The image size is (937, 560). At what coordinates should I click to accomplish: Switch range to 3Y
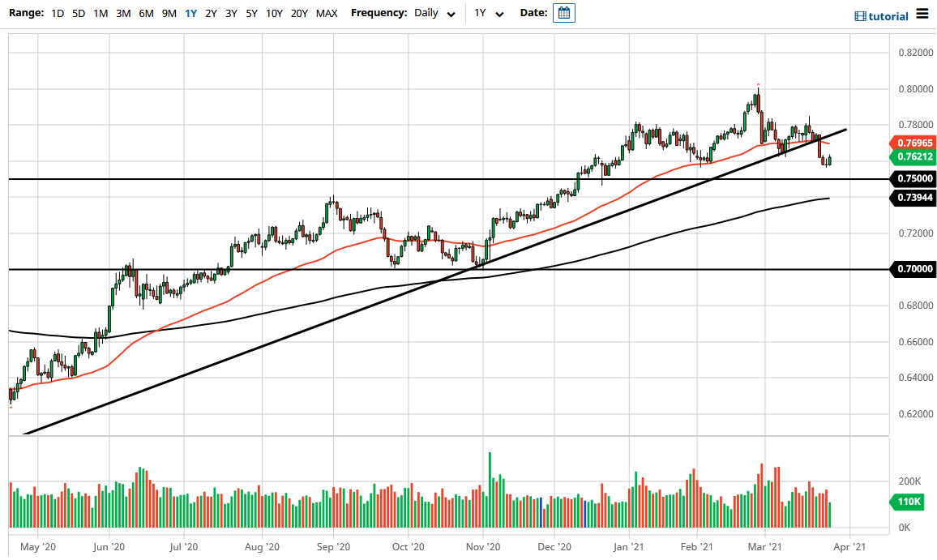pyautogui.click(x=231, y=13)
